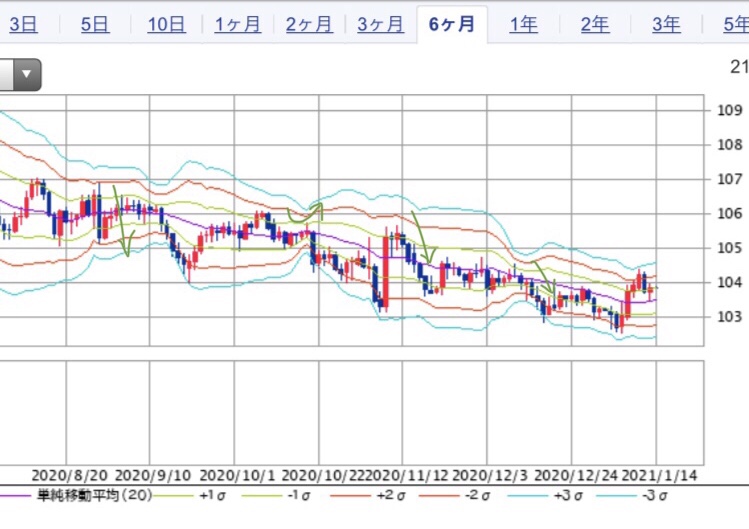Select the 3日 time range tab
The height and width of the screenshot is (529, 749).
pos(23,24)
